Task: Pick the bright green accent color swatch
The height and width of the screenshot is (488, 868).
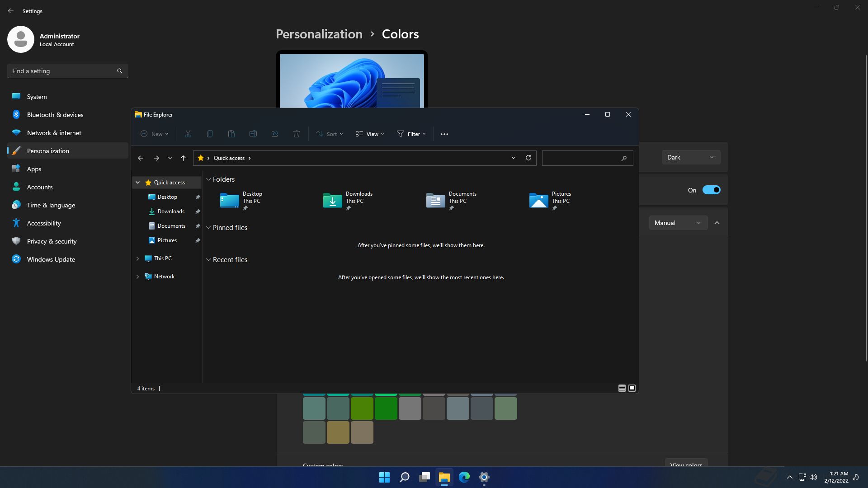Action: tap(386, 408)
